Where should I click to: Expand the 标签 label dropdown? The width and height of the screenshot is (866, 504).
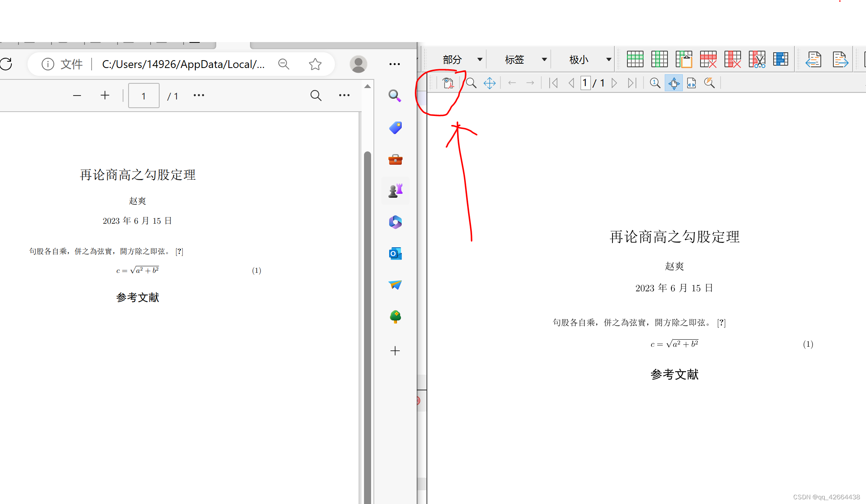click(544, 59)
